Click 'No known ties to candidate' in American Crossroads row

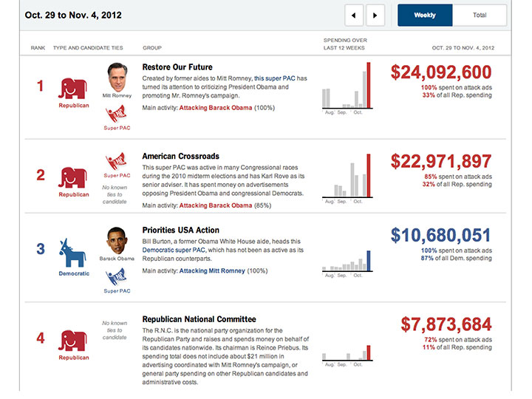(x=115, y=195)
